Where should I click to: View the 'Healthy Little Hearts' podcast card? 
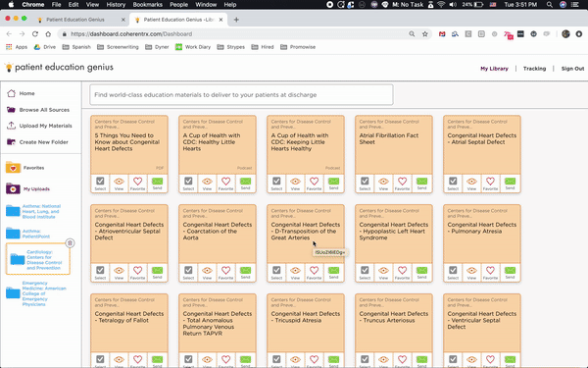point(207,184)
